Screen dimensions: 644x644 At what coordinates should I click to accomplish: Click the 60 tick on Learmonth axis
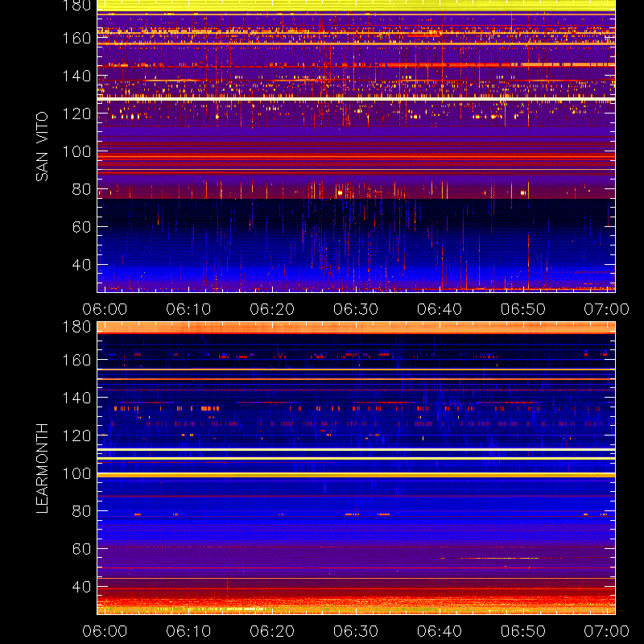[x=81, y=549]
